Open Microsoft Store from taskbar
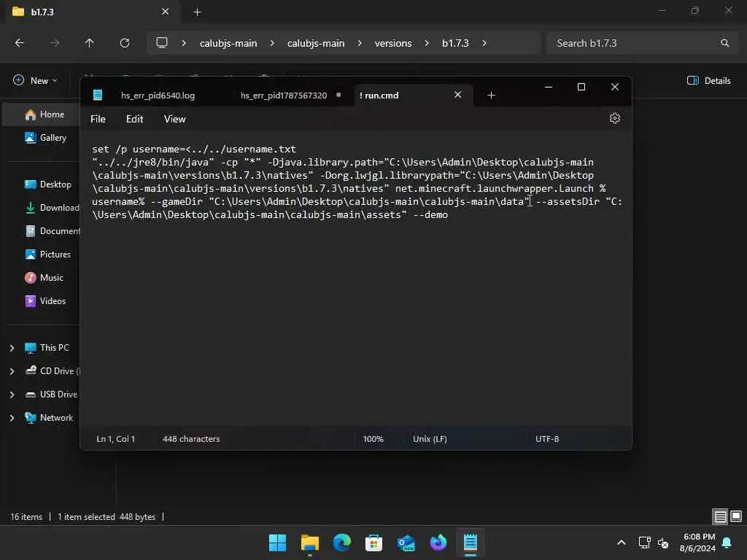This screenshot has height=560, width=747. click(x=373, y=542)
